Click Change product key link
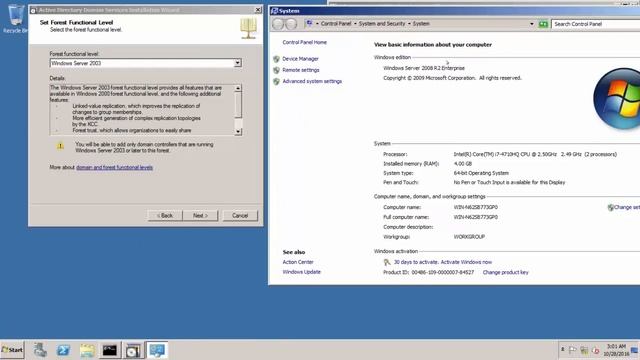Screen dimensions: 640x360 [505, 272]
